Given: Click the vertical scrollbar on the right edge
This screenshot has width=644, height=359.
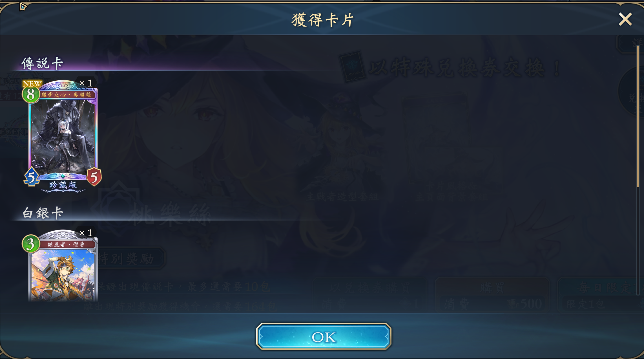Looking at the screenshot, I should [x=638, y=116].
